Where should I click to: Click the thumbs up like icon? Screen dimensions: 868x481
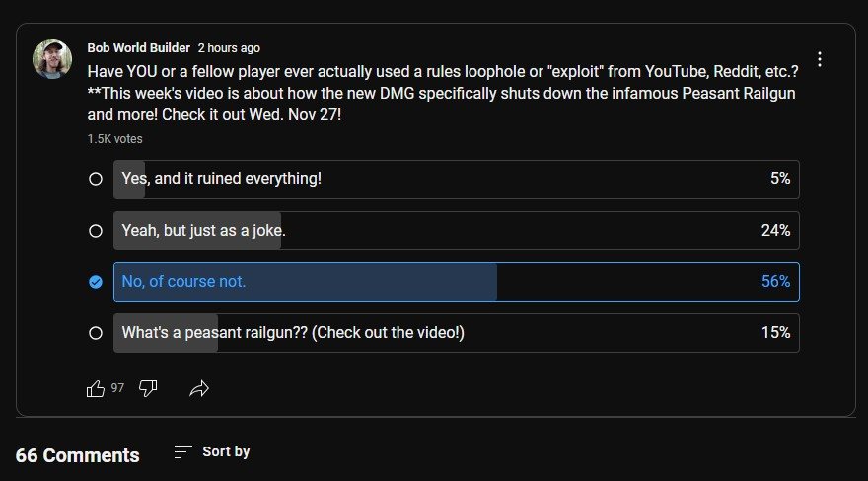(x=96, y=388)
